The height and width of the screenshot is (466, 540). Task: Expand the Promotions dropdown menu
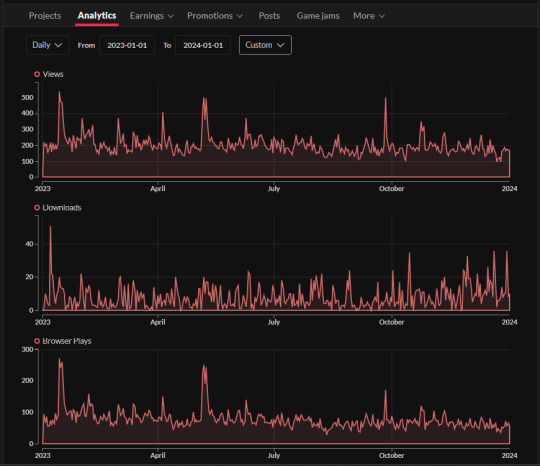[x=215, y=16]
